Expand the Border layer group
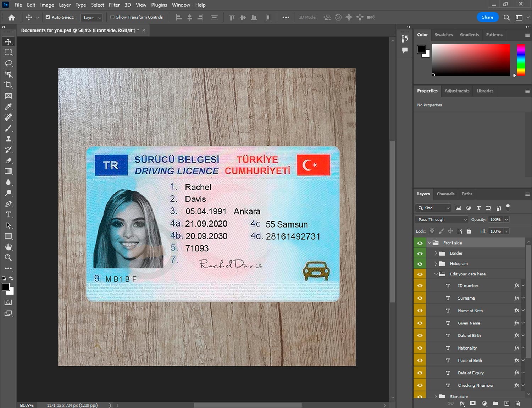This screenshot has height=408, width=532. (436, 253)
